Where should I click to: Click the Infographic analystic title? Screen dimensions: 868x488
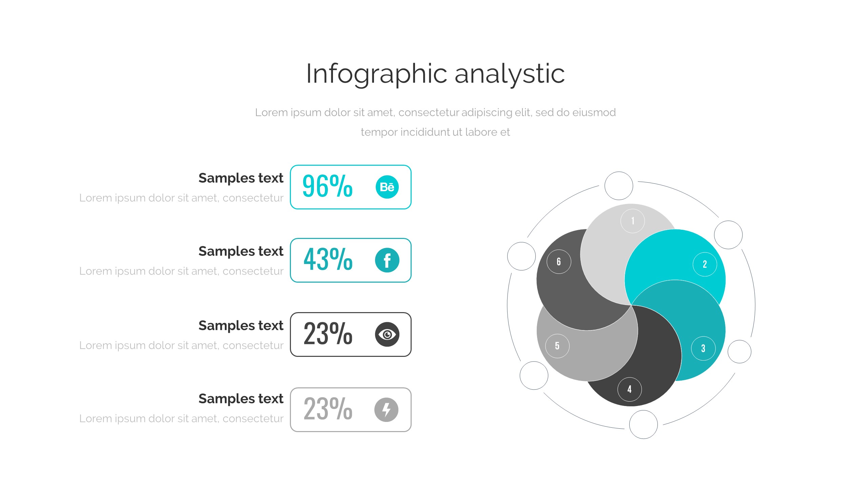click(435, 74)
